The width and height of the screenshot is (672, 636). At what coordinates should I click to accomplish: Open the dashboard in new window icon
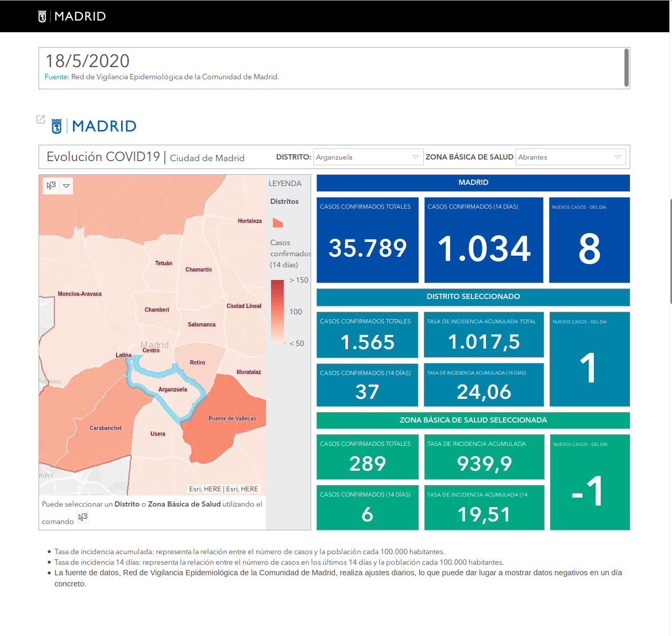click(x=41, y=119)
